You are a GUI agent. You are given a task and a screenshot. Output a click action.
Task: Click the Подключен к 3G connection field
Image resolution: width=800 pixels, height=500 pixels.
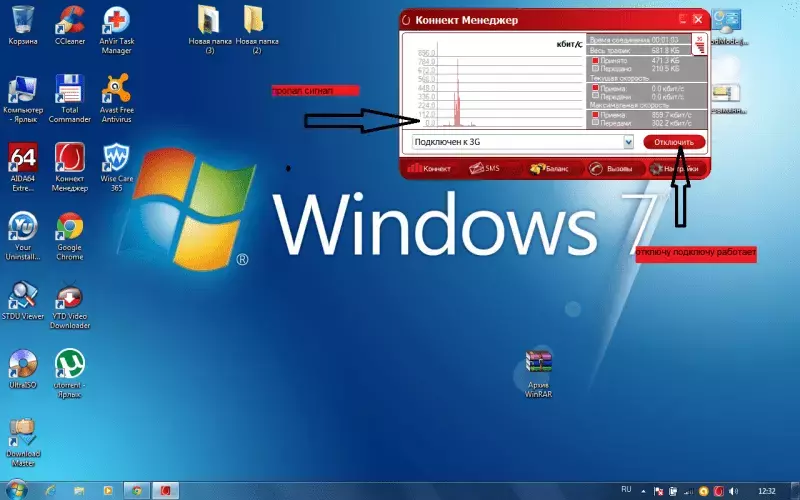[x=523, y=142]
